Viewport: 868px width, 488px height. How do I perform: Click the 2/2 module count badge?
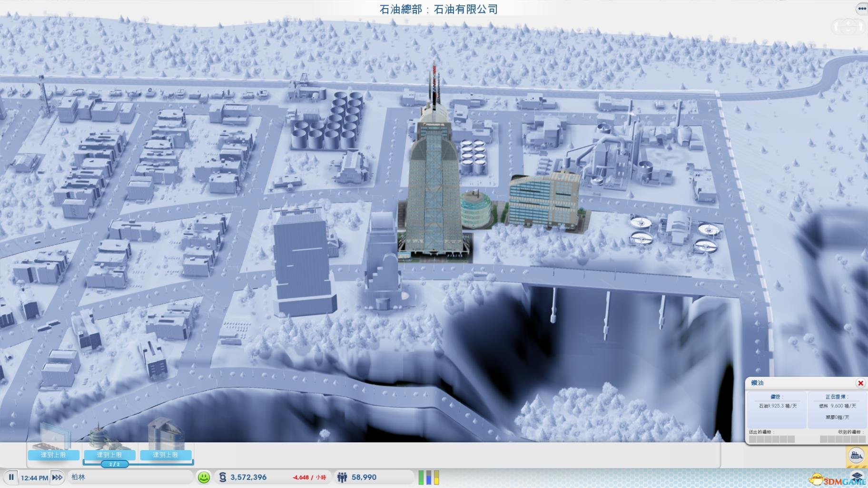[114, 464]
